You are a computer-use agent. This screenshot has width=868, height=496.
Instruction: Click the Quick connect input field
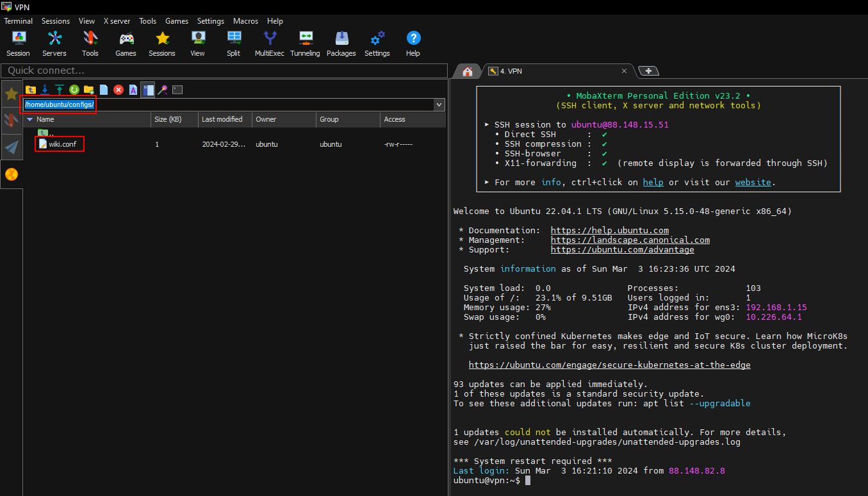pyautogui.click(x=224, y=70)
